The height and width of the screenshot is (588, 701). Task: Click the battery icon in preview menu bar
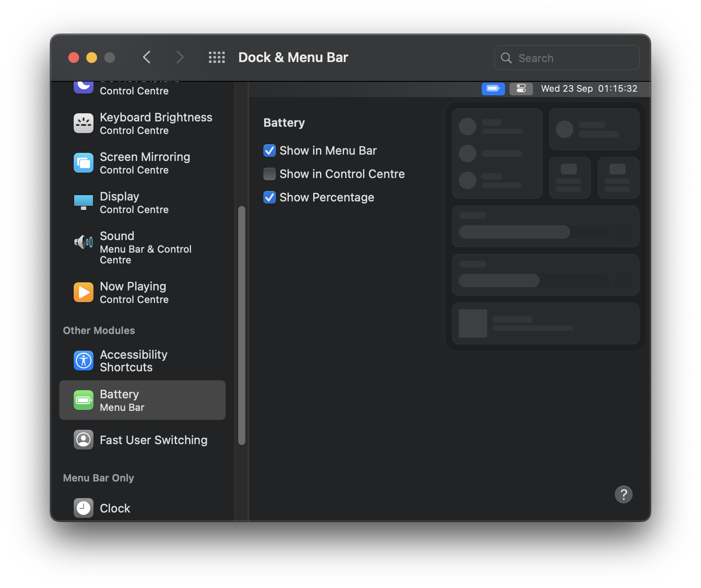coord(493,89)
